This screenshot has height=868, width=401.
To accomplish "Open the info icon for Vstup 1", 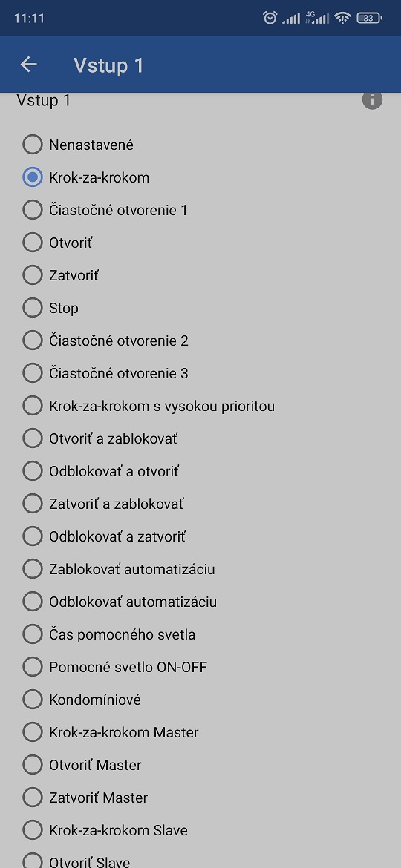I will click(x=372, y=99).
